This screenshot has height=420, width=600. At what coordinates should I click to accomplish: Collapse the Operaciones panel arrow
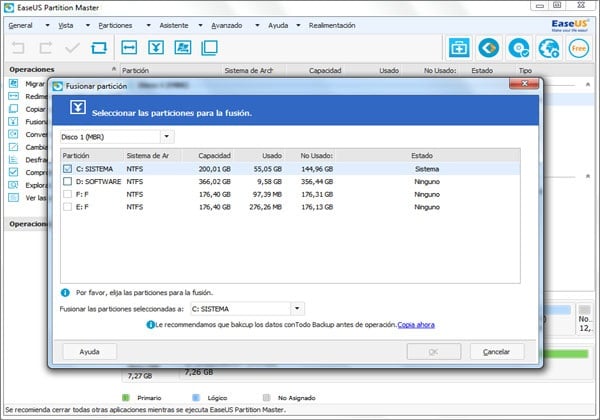(x=114, y=69)
